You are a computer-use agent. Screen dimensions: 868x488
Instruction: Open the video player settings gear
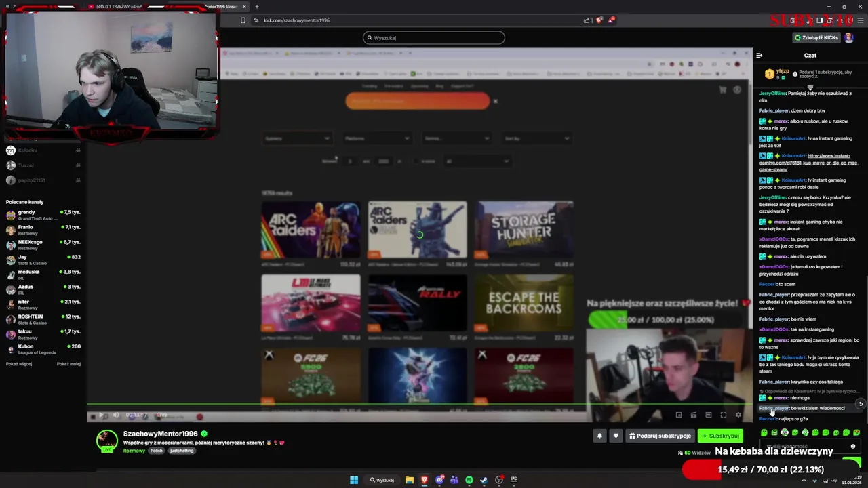738,415
